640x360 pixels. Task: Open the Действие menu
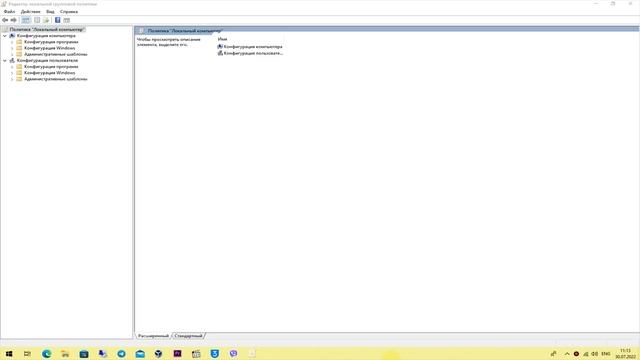pyautogui.click(x=31, y=12)
